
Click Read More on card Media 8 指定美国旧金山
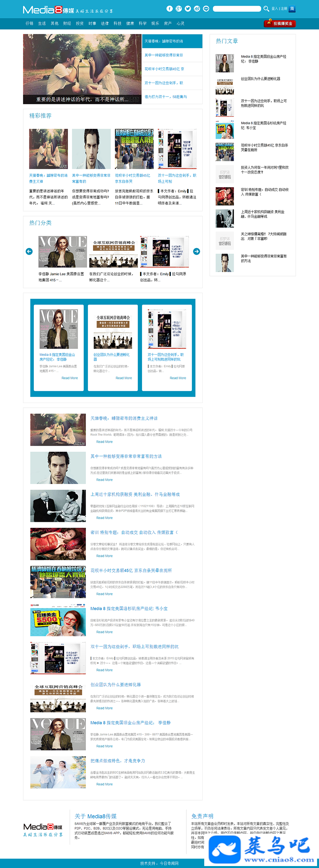70,378
